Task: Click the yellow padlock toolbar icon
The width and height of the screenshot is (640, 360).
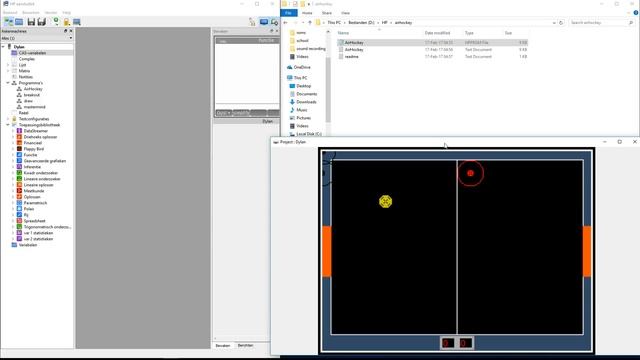Action: 66,22
